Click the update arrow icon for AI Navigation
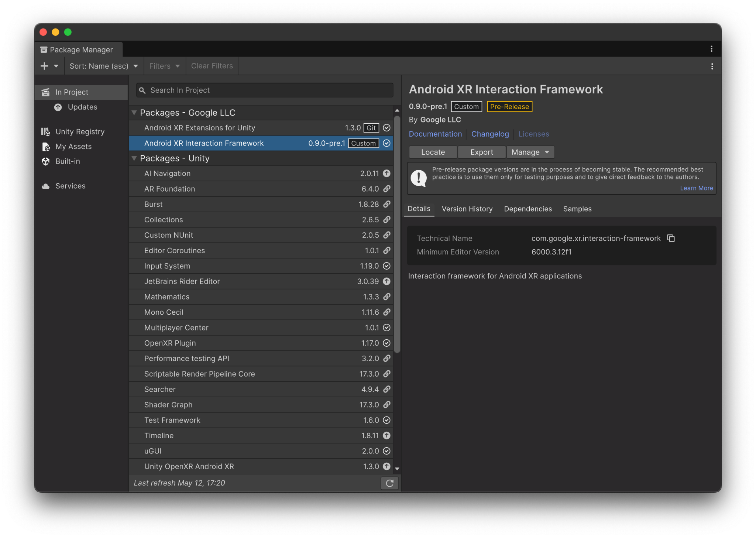Screen dimensions: 756x538 coord(386,174)
